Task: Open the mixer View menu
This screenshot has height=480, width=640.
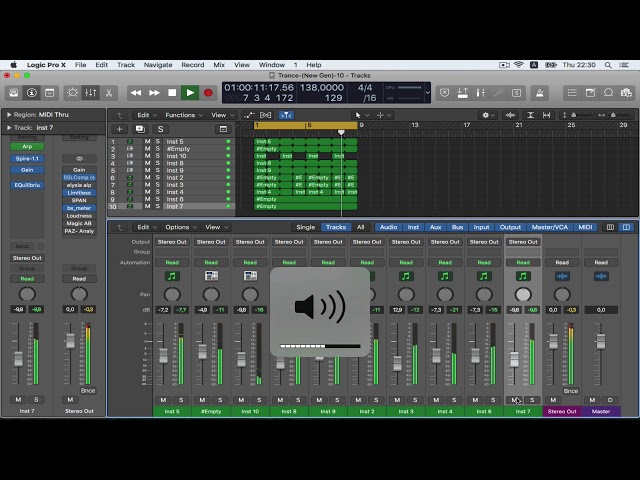Action: pyautogui.click(x=216, y=227)
